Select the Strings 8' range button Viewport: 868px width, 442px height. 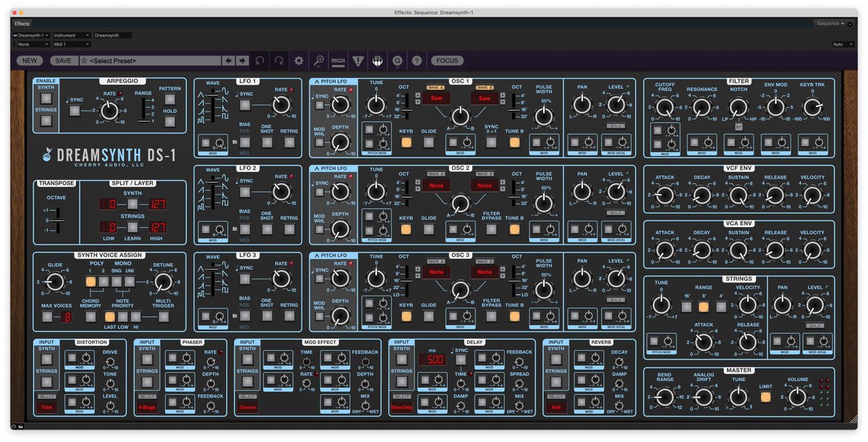pyautogui.click(x=703, y=307)
